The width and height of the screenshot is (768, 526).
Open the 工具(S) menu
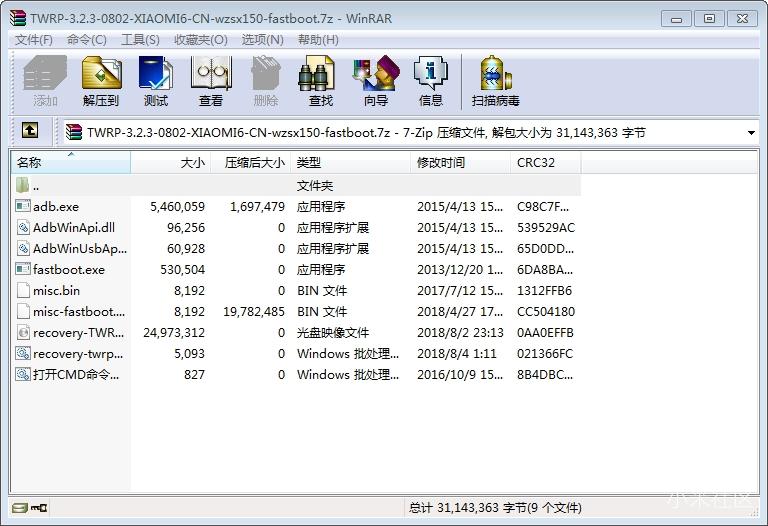click(140, 40)
